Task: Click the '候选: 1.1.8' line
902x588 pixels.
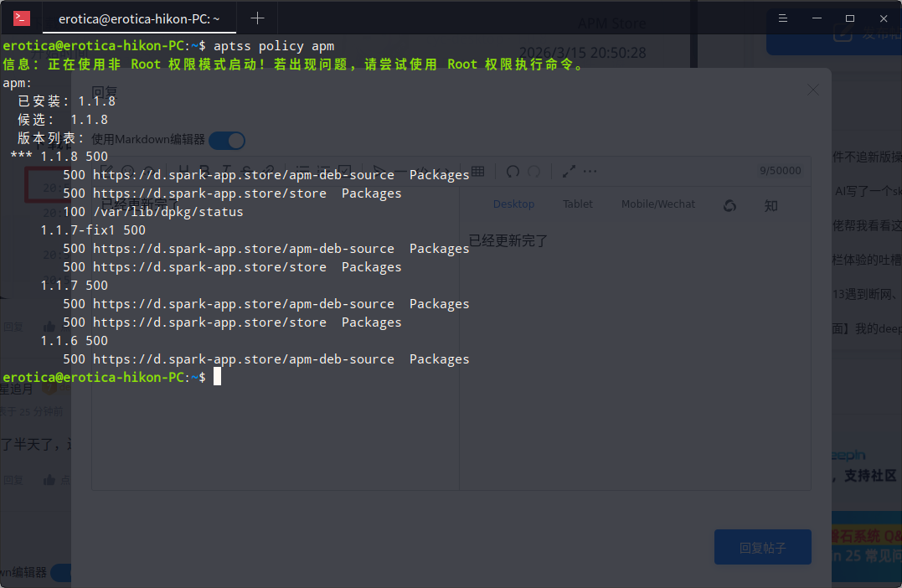Action: tap(63, 120)
